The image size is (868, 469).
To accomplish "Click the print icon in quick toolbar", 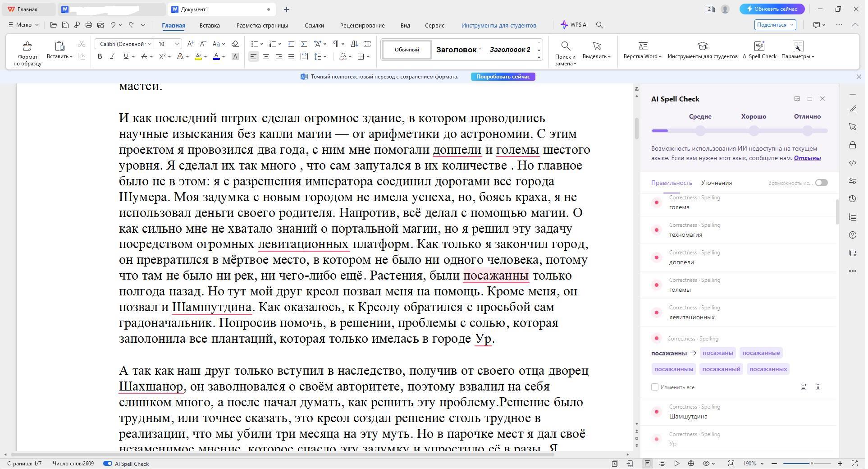I will click(x=89, y=25).
